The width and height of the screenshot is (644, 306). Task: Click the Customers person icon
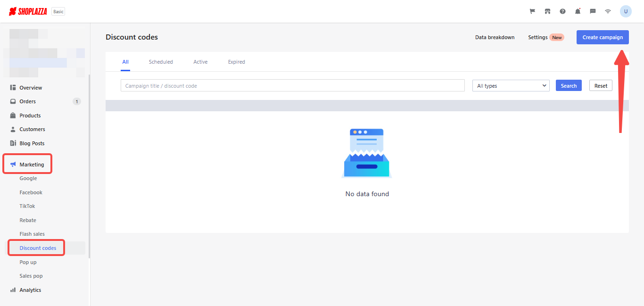[x=13, y=129]
